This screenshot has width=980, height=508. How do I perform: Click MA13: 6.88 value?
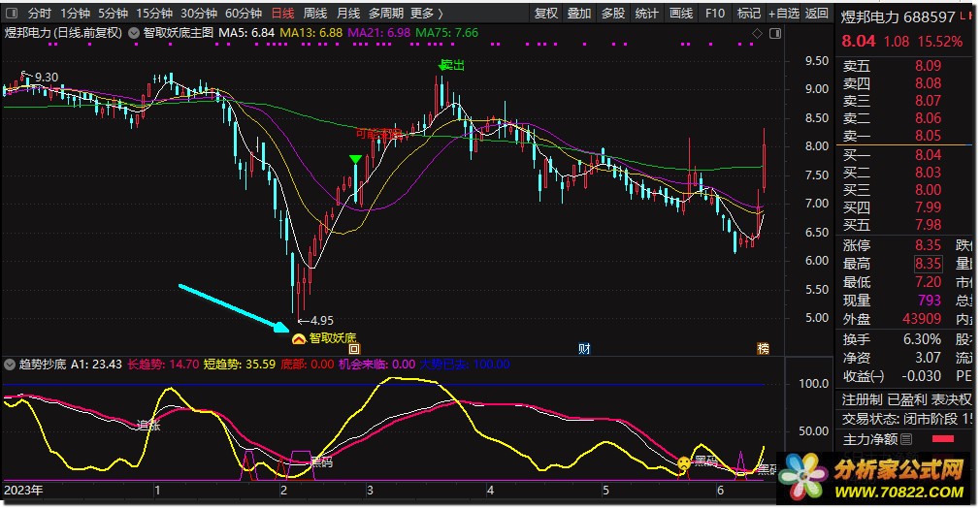pos(311,33)
